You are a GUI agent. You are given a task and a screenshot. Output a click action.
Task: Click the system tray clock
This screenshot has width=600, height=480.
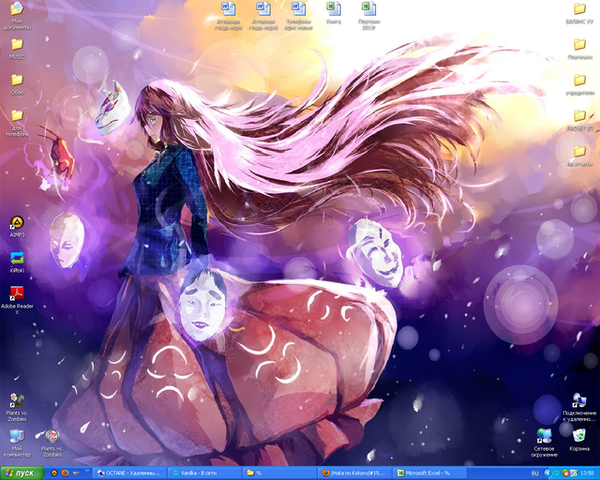588,472
